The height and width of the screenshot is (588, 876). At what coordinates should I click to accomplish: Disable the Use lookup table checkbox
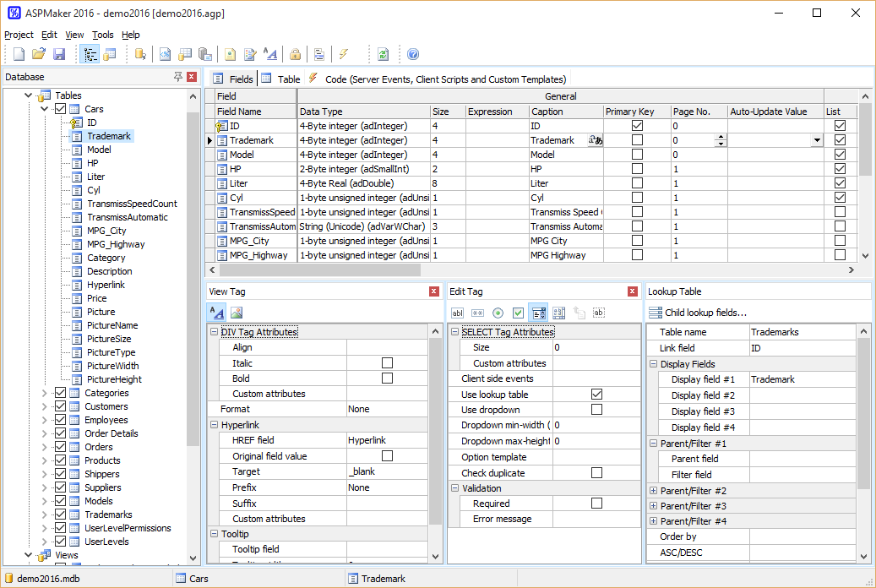(596, 395)
